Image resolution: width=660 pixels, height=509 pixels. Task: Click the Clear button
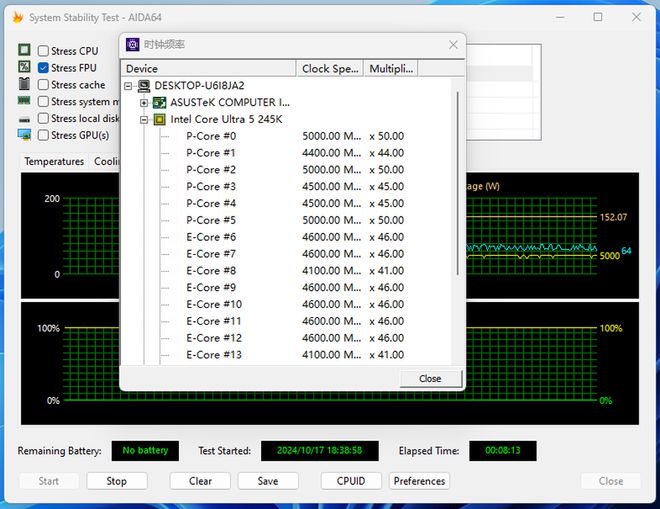click(x=200, y=481)
